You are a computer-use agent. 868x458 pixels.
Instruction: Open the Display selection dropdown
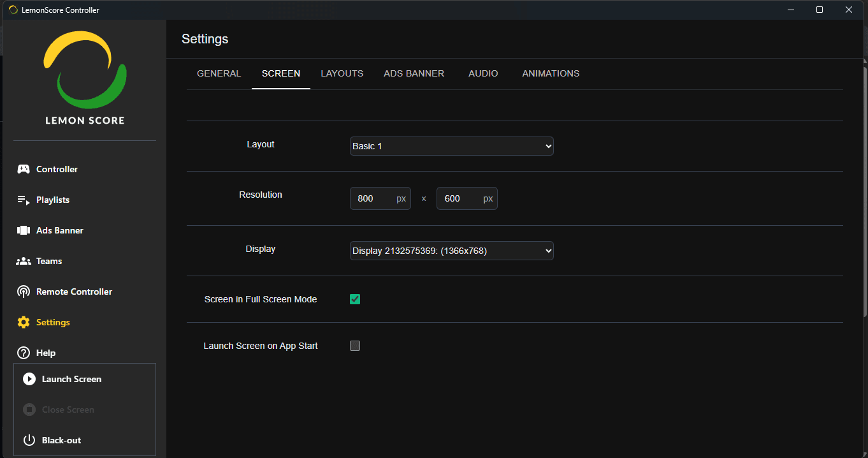coord(451,251)
